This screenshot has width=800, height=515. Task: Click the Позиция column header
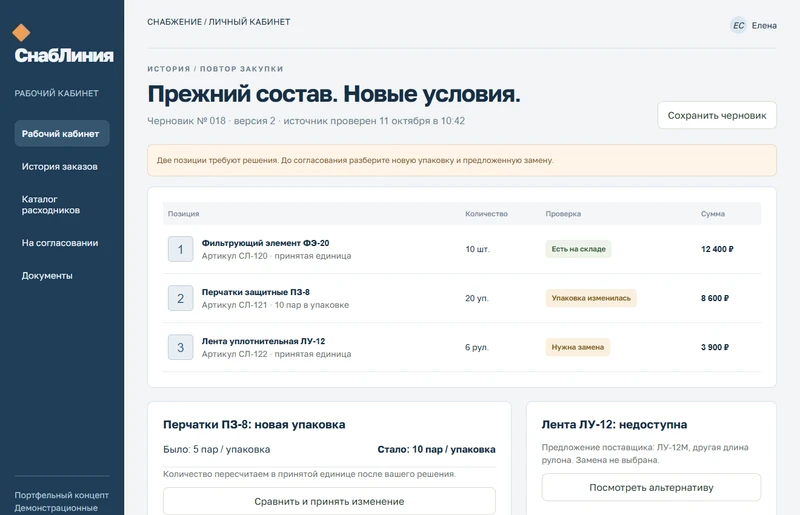[x=184, y=214]
